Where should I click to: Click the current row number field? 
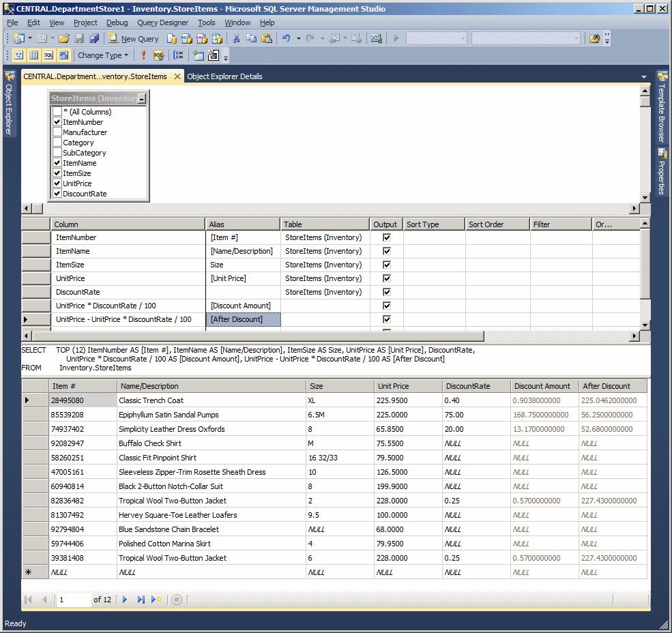(x=74, y=600)
